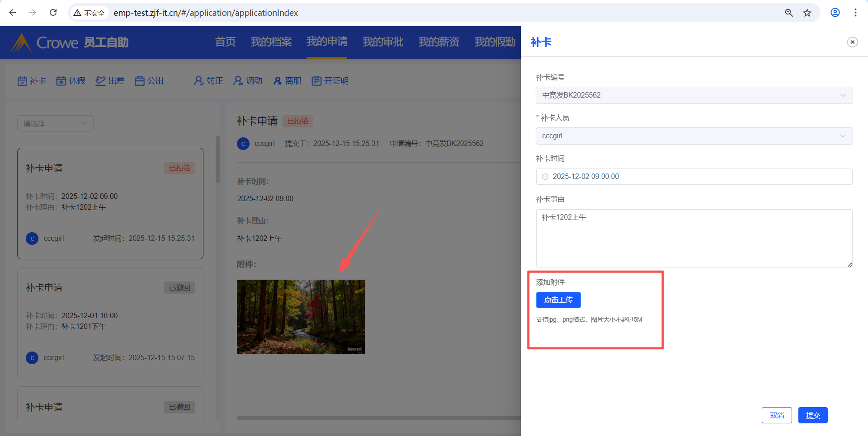Switch to 我的审批 tab
Screen dimensions: 868x436
coord(382,42)
